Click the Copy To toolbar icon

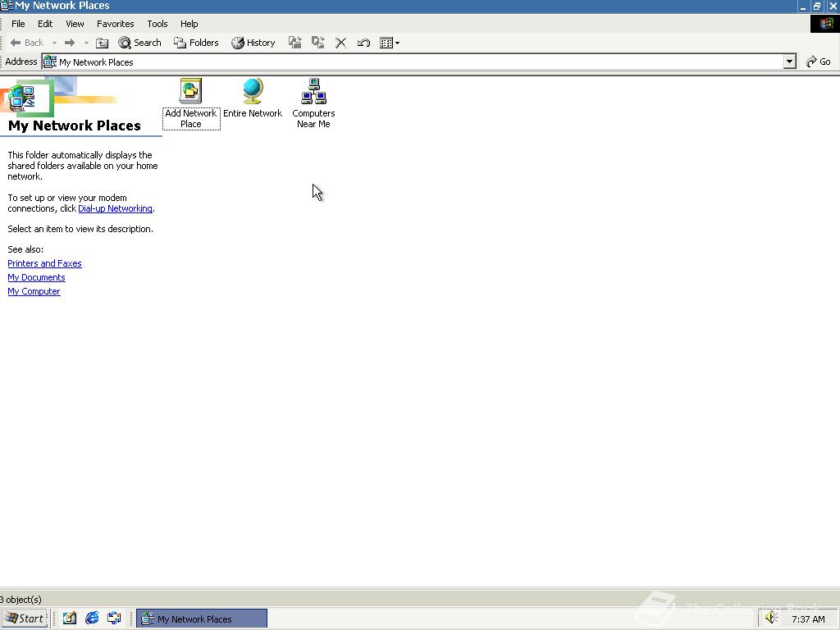pos(317,43)
